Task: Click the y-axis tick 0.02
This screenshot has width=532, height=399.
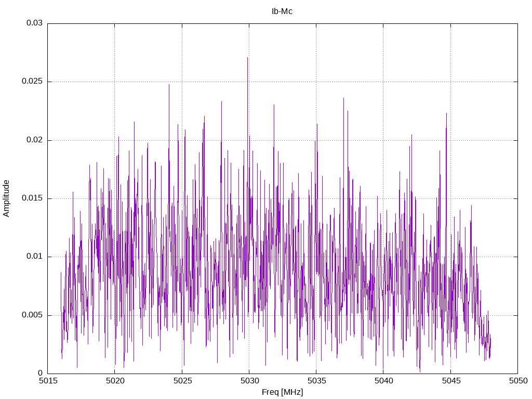Action: [35, 140]
